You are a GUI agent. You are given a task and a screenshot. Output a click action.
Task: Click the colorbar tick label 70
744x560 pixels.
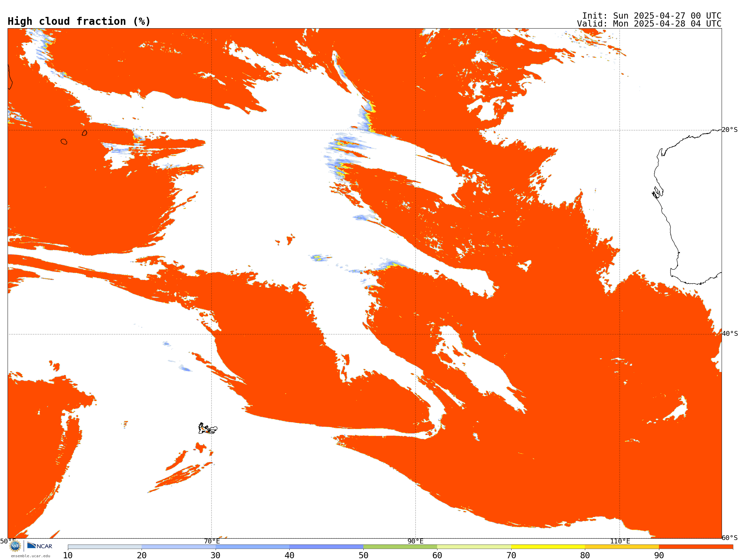511,556
